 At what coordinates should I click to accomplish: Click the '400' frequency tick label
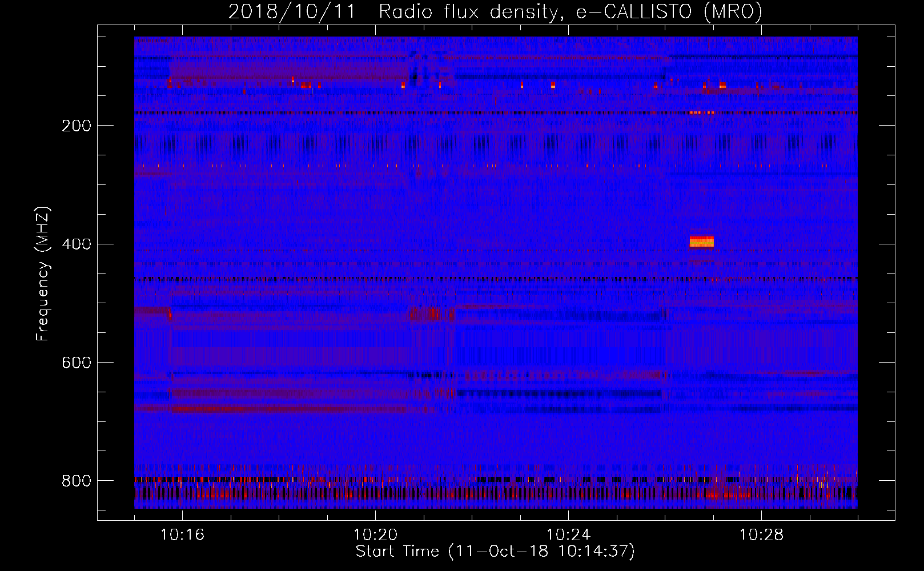(x=77, y=244)
